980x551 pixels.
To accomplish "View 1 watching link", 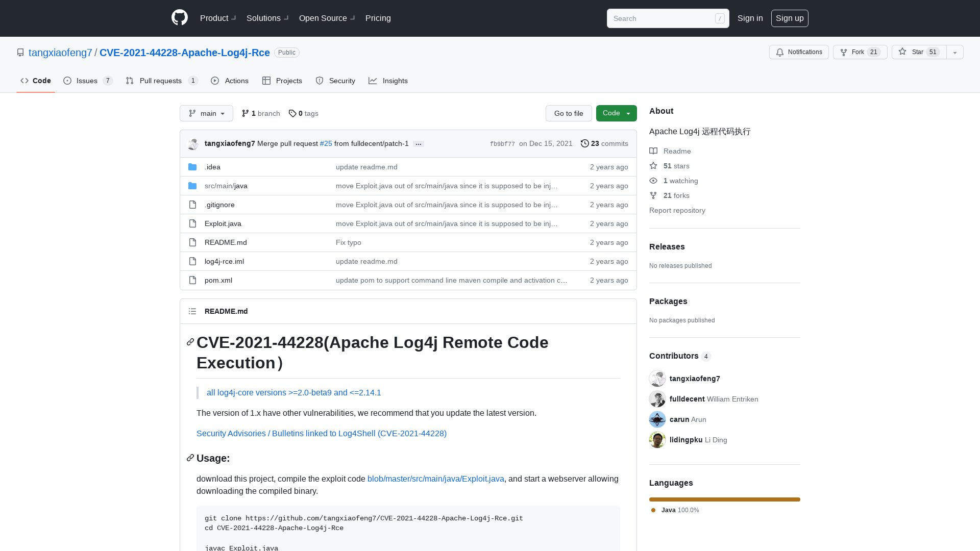I will pyautogui.click(x=674, y=181).
